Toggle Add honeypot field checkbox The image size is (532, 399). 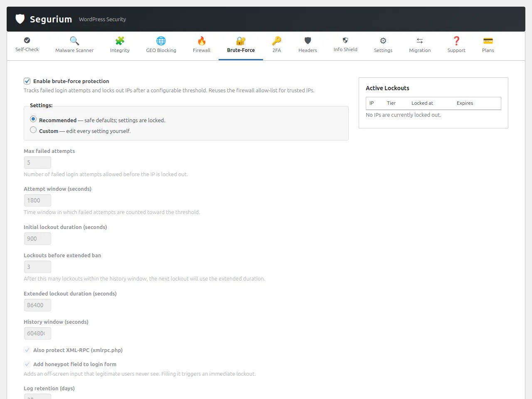click(27, 364)
